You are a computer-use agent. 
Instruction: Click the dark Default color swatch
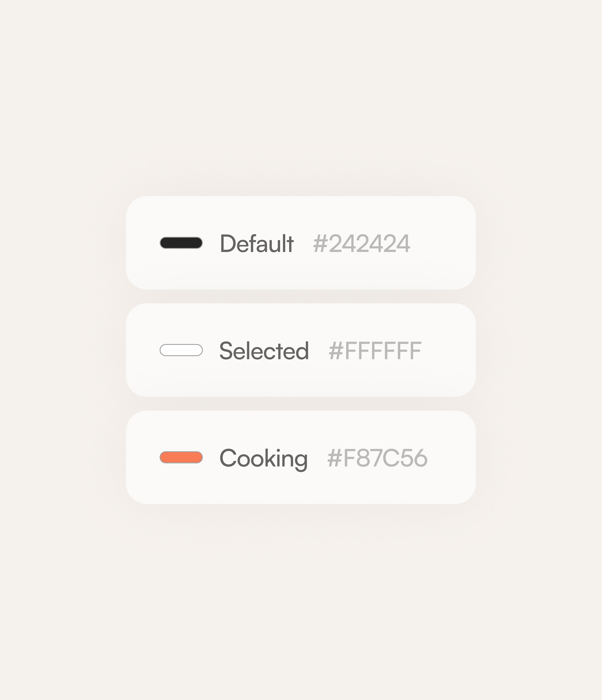[181, 243]
